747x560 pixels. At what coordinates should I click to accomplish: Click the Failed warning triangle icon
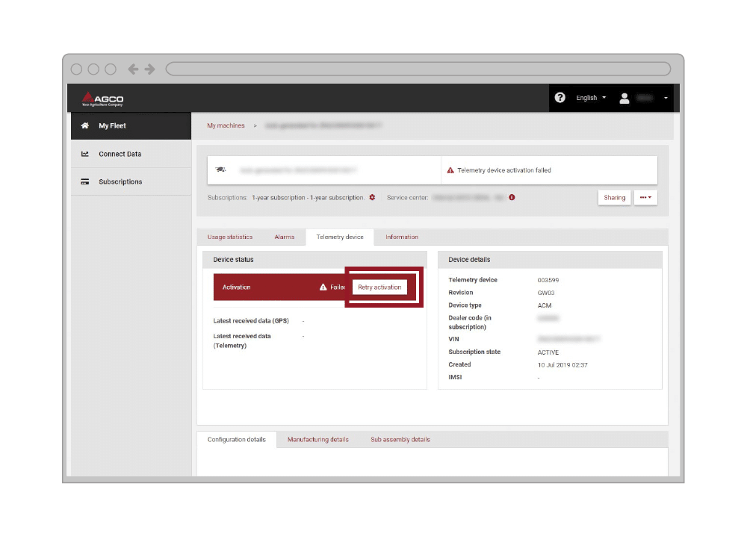323,287
